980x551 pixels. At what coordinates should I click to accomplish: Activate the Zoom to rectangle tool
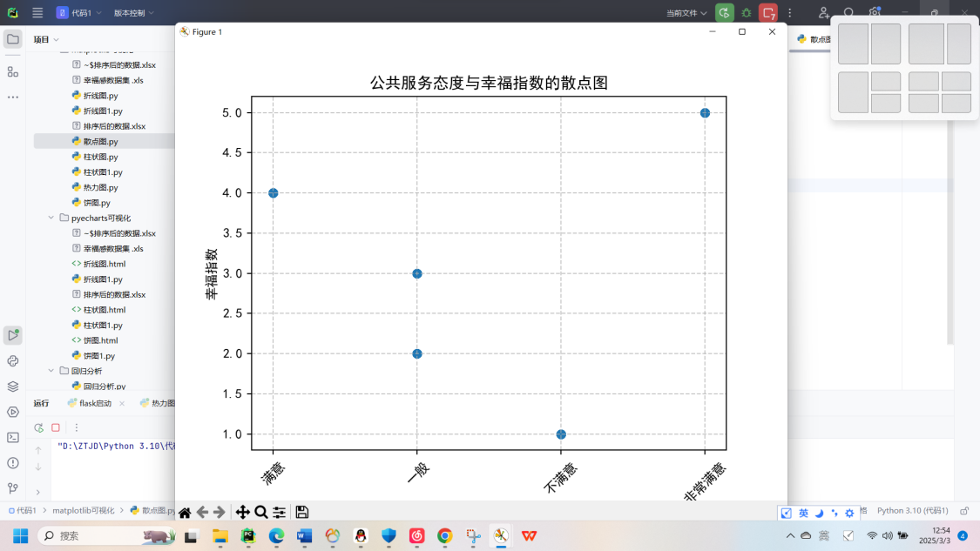[261, 513]
